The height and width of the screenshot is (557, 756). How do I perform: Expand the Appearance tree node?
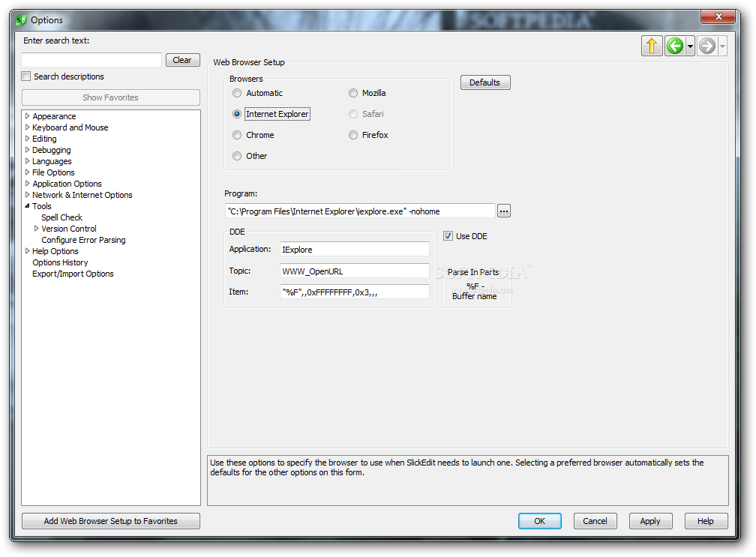pos(28,116)
